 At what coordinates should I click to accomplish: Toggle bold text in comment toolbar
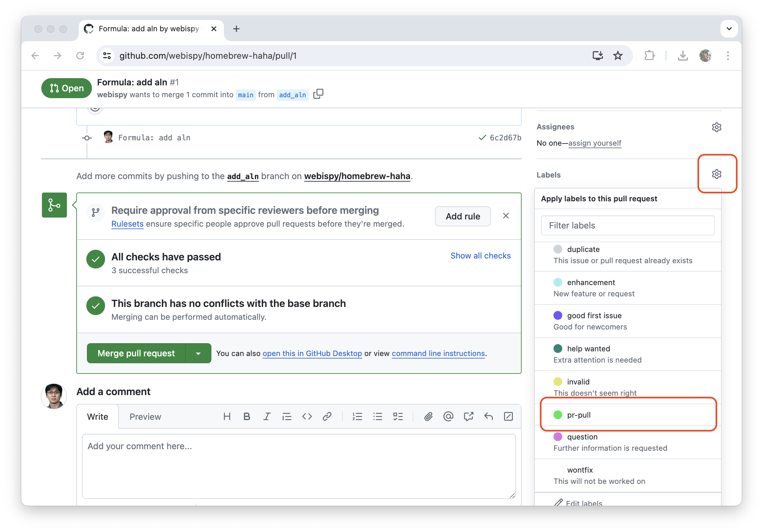pos(247,416)
